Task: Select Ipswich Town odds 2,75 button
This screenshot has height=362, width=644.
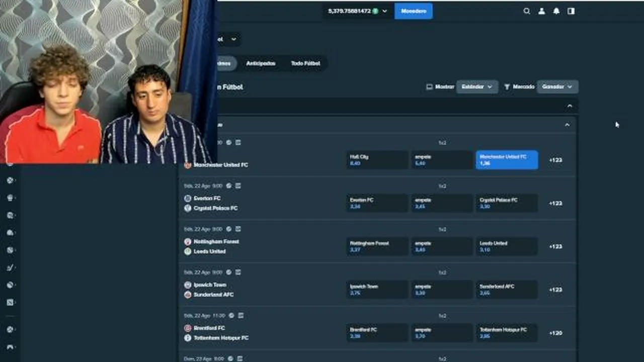Action: tap(377, 290)
